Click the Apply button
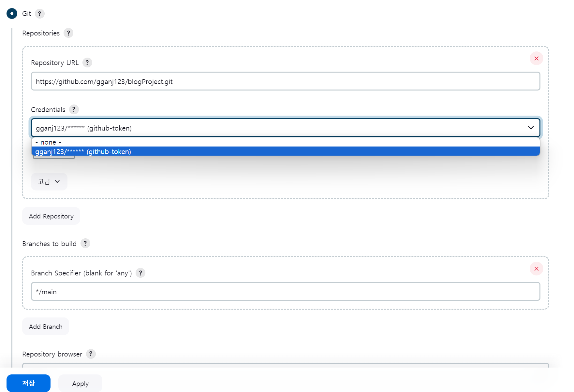The image size is (574, 392). coord(80,384)
